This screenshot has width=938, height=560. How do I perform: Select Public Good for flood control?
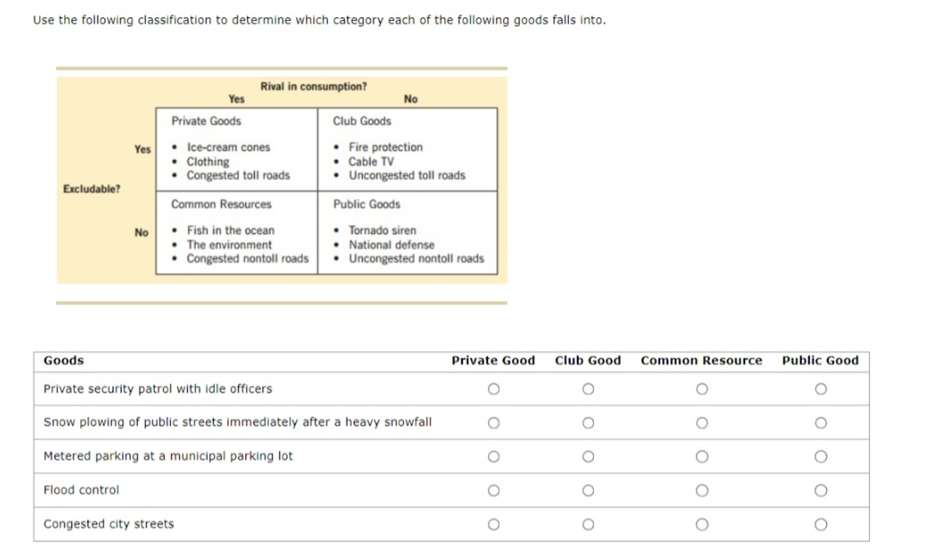(x=820, y=490)
